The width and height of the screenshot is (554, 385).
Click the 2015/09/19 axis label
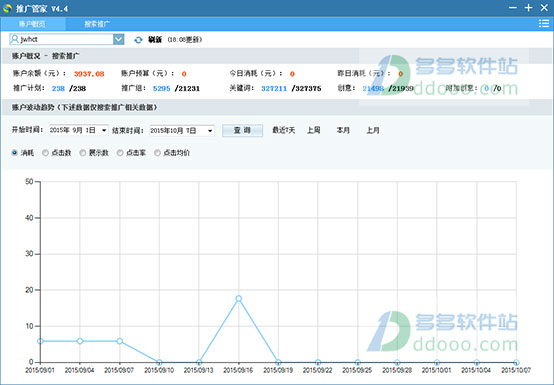(278, 370)
